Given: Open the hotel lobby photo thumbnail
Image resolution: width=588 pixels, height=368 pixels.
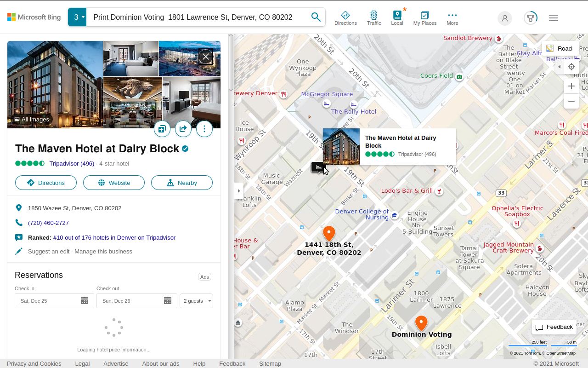Looking at the screenshot, I should tap(133, 103).
